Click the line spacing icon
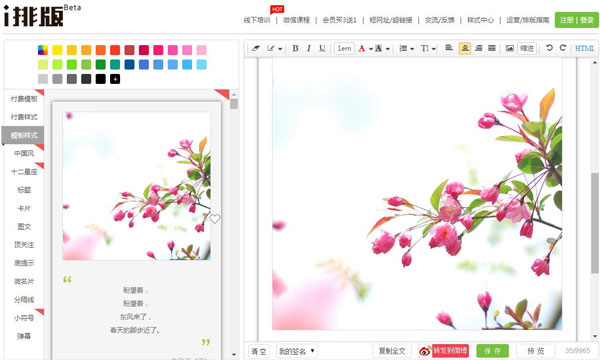Image resolution: width=600 pixels, height=360 pixels. pos(403,48)
